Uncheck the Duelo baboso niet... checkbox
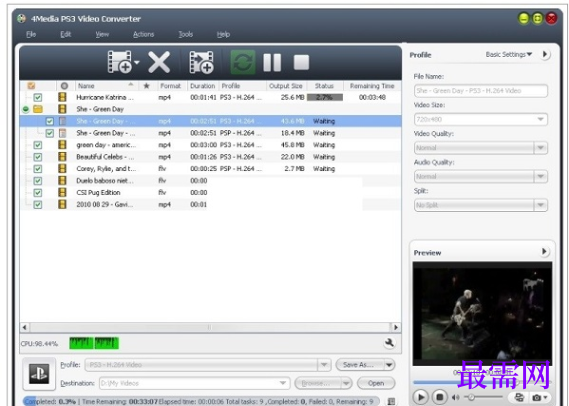 coord(38,181)
